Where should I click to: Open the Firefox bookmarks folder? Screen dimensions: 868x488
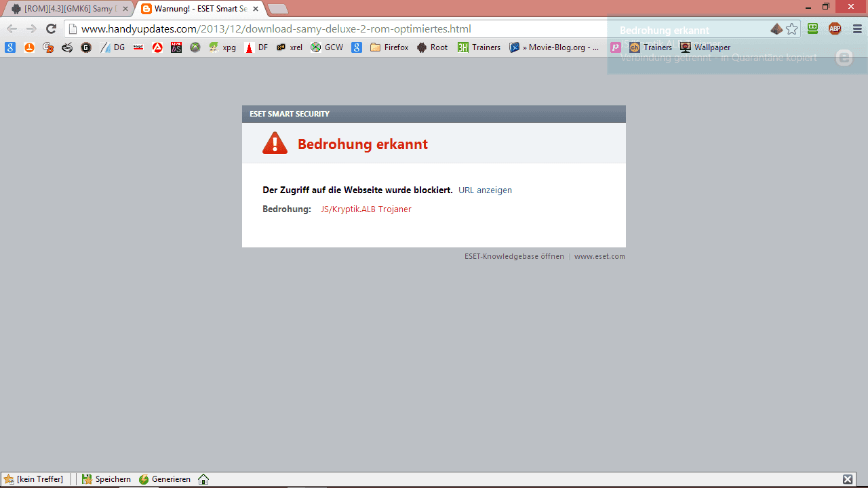pyautogui.click(x=389, y=47)
